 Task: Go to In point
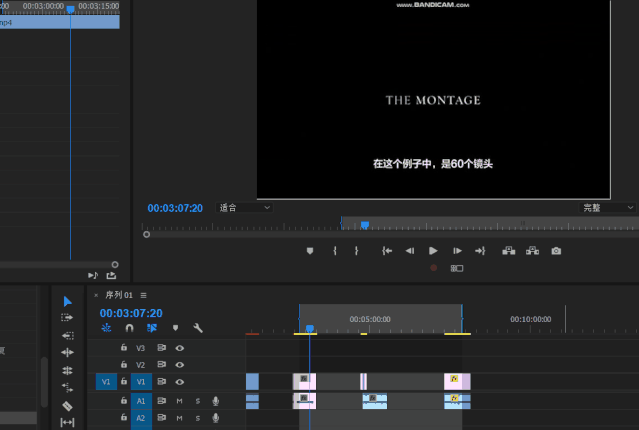(387, 251)
